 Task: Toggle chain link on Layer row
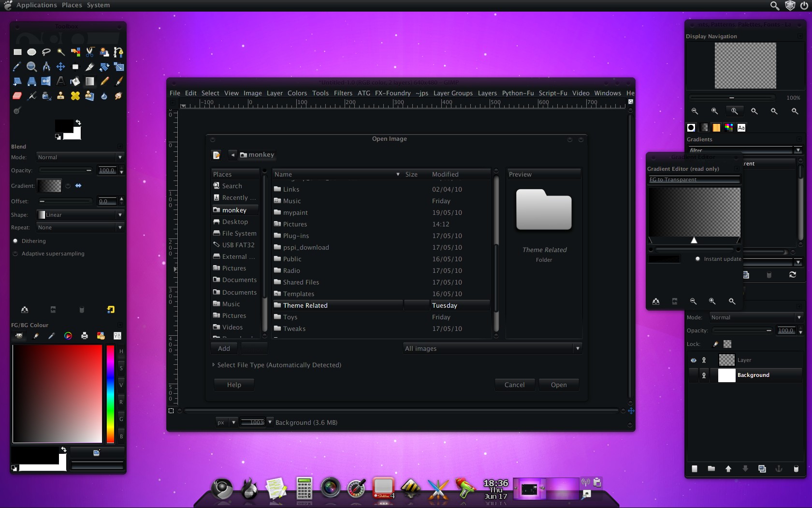[x=704, y=360]
